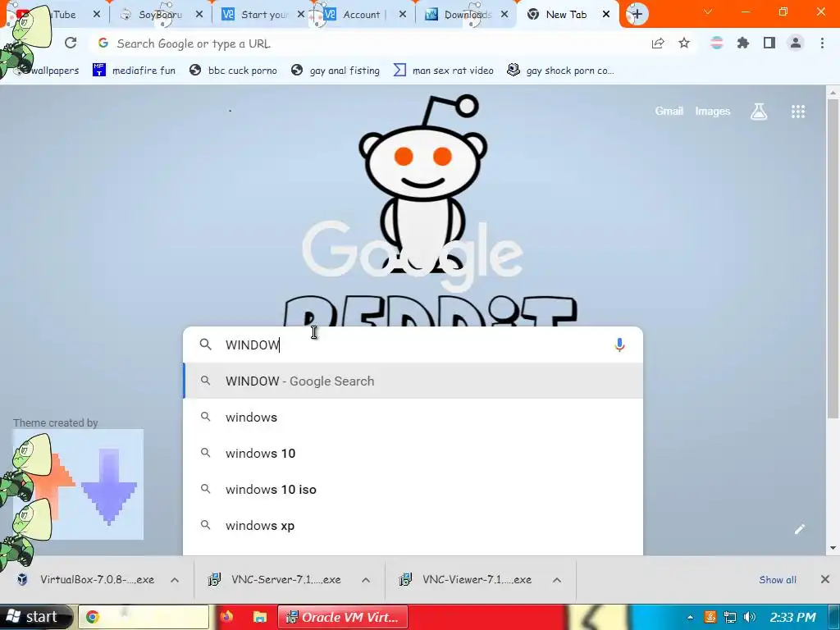Expand VNC-Server download options arrow
The height and width of the screenshot is (630, 840).
(x=366, y=580)
